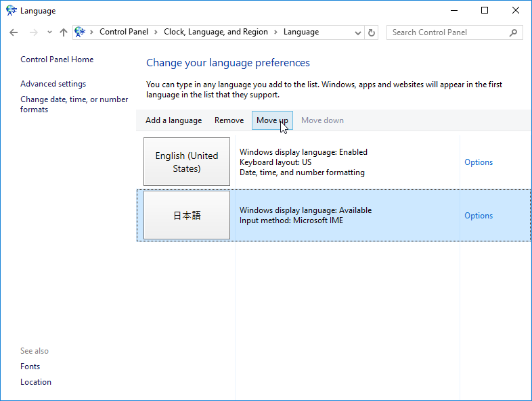Focus the Search Control Panel field

447,32
